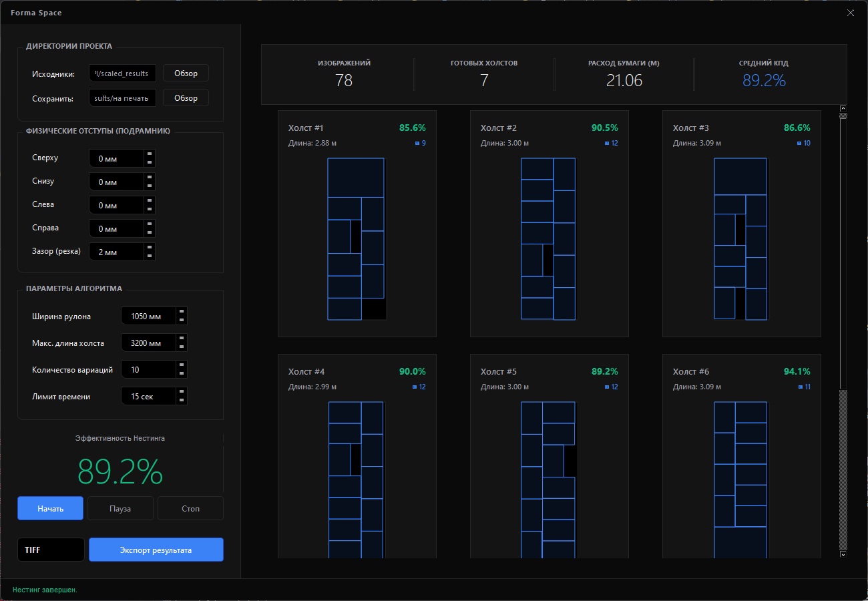The width and height of the screenshot is (868, 601).
Task: Select the Холст #3 layout preview
Action: coord(740,239)
